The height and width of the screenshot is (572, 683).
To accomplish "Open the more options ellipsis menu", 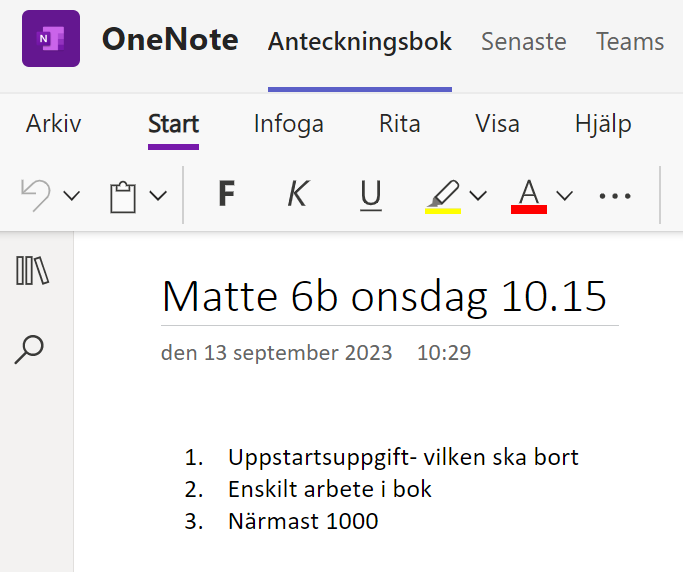I will tap(615, 196).
